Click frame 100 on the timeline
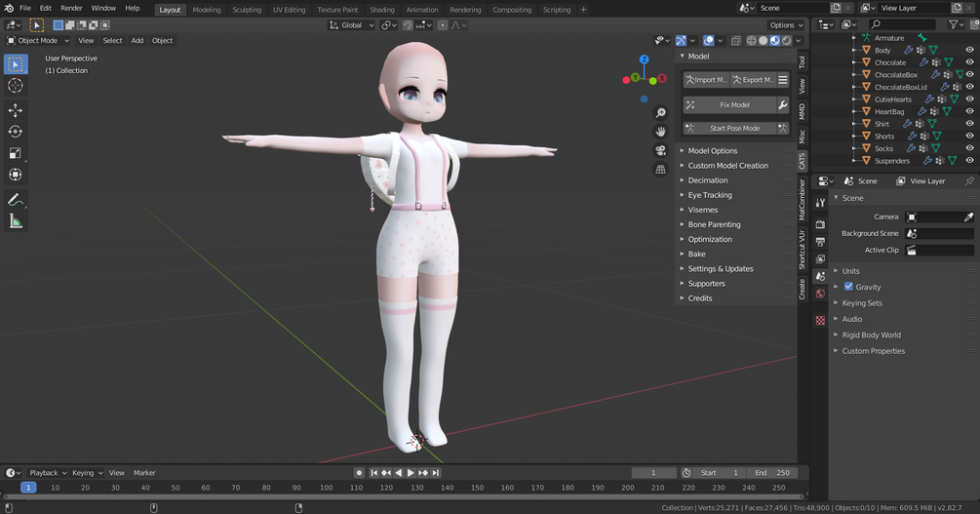 coord(327,488)
